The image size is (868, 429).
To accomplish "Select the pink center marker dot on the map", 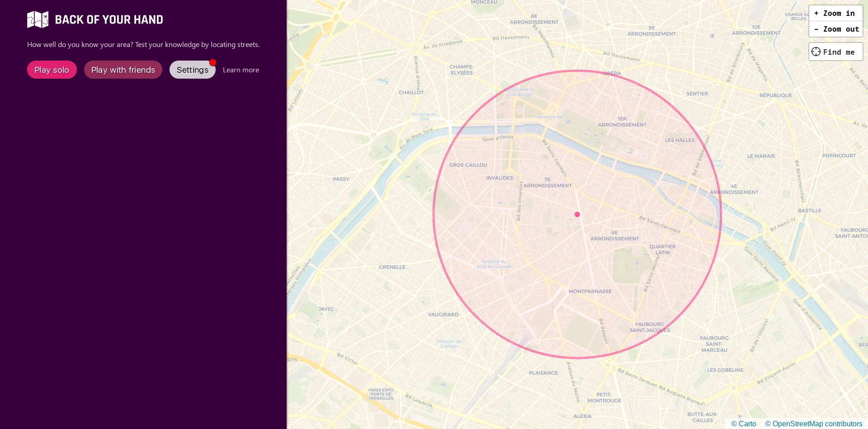I will pyautogui.click(x=577, y=214).
